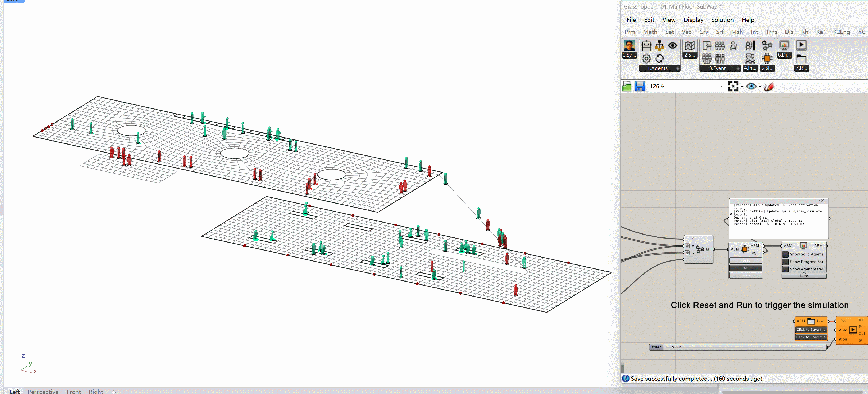
Task: Select the chatting robots interaction icon
Action: point(750,58)
